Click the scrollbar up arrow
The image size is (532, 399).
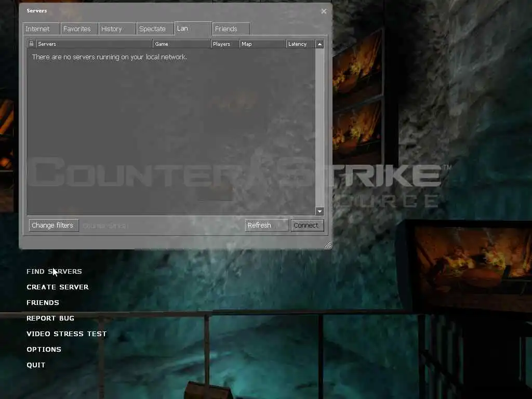coord(320,44)
